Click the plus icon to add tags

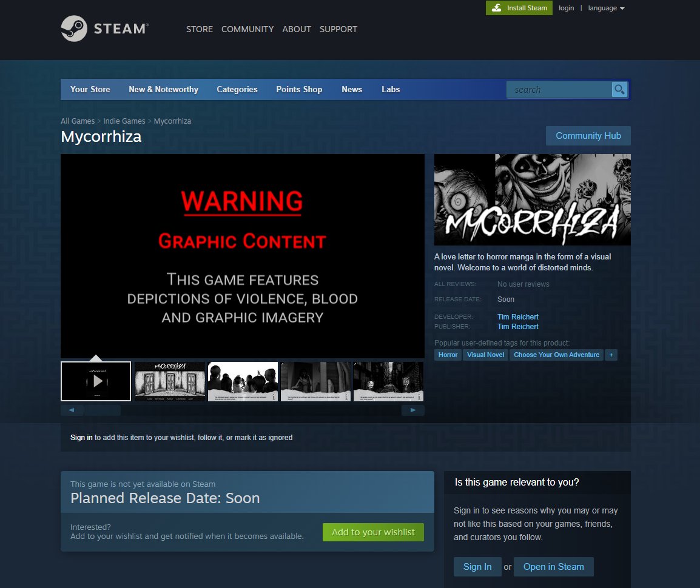[611, 355]
